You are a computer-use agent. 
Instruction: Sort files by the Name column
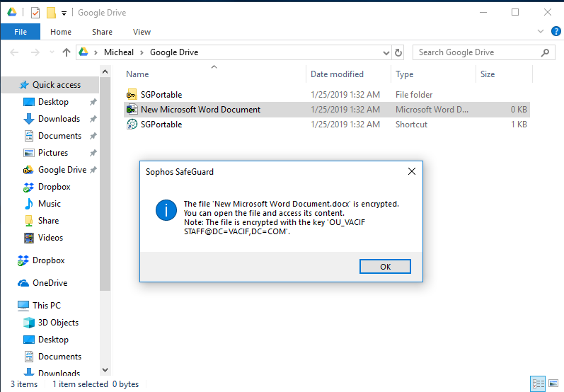click(x=214, y=74)
